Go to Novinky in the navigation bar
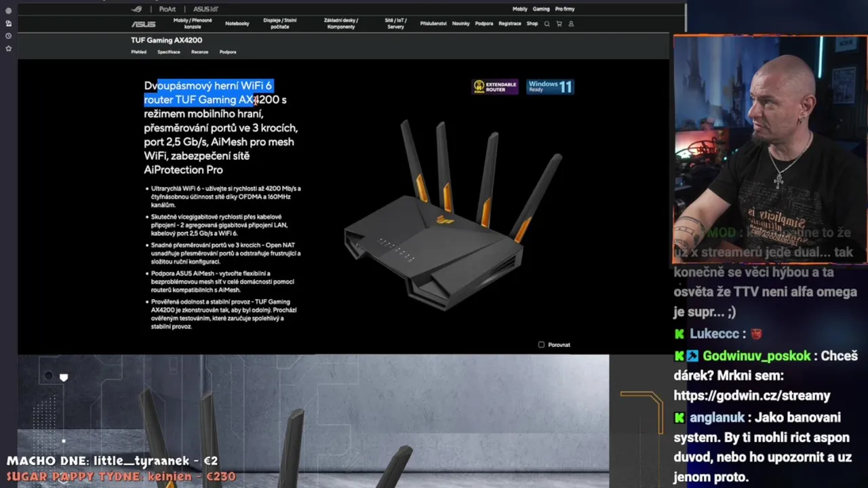Image resolution: width=868 pixels, height=488 pixels. 461,24
